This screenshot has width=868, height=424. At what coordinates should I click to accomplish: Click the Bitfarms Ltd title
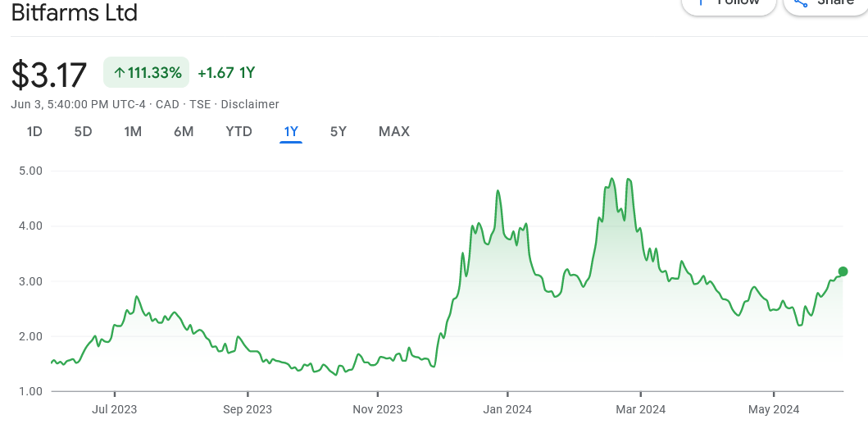75,13
